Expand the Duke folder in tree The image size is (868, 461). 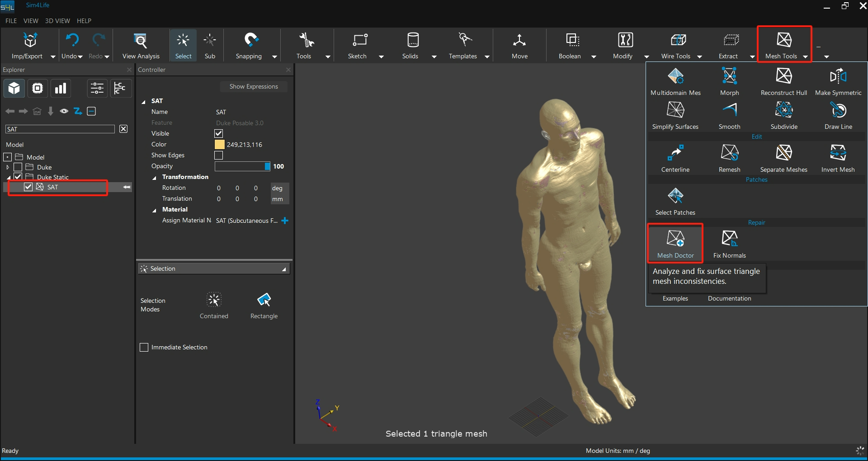click(8, 167)
